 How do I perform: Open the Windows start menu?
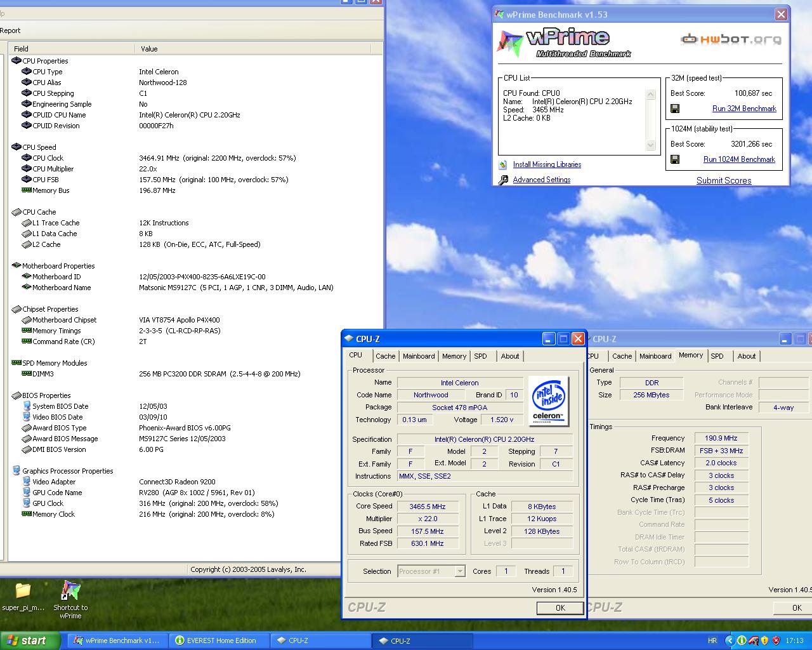tap(30, 640)
